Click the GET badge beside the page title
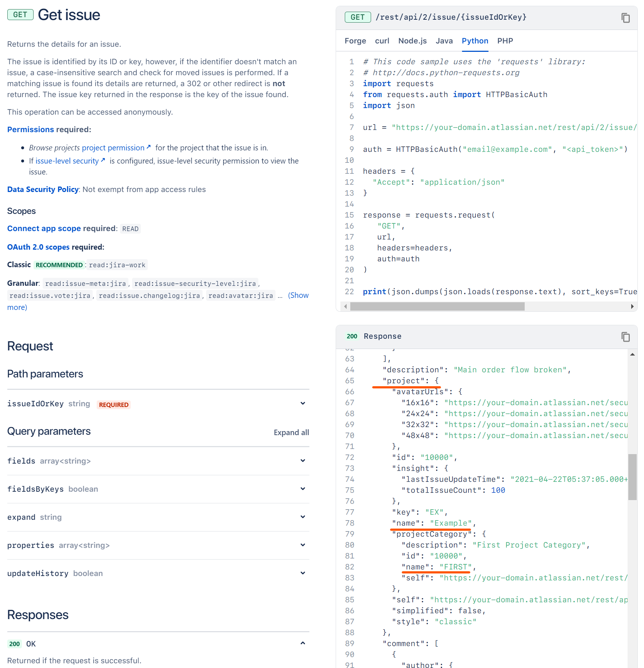The width and height of the screenshot is (644, 668). (20, 15)
